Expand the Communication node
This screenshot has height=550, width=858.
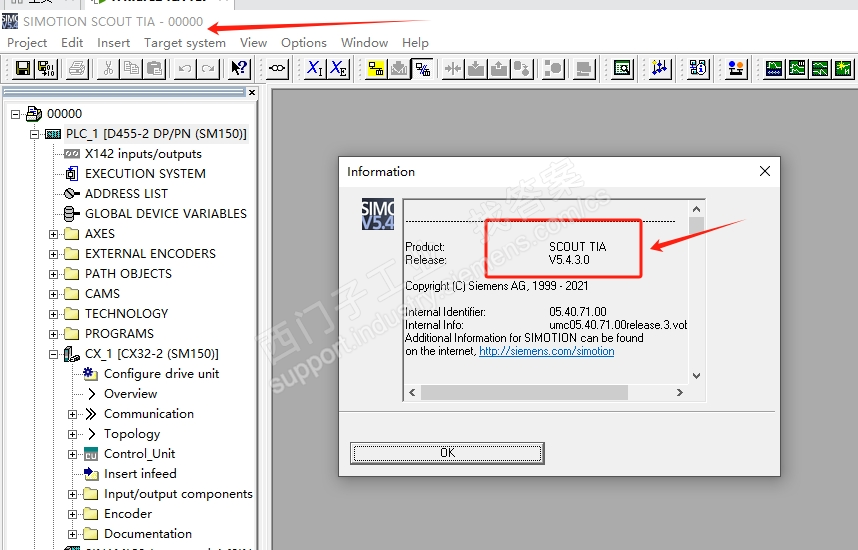point(72,414)
